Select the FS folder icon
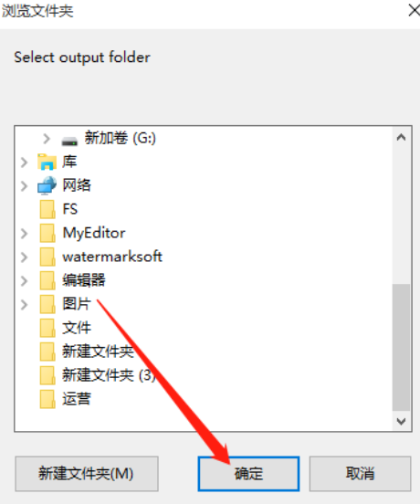The height and width of the screenshot is (504, 420). [47, 209]
